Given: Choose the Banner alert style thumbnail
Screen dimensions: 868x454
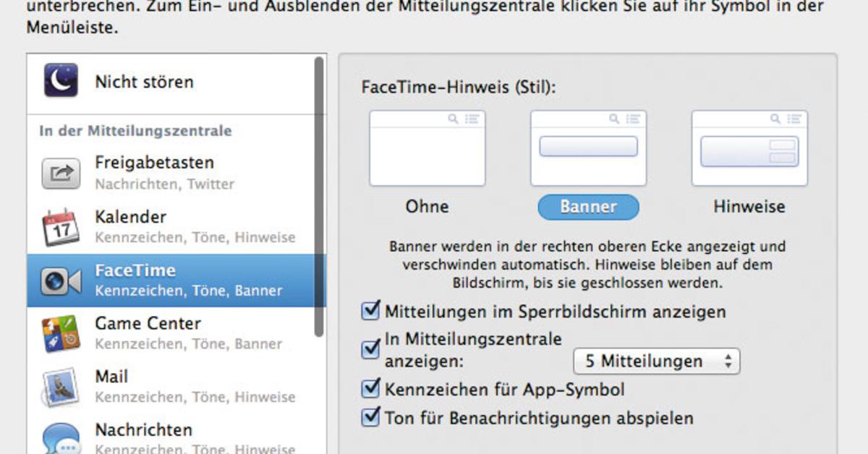Looking at the screenshot, I should coord(588,148).
